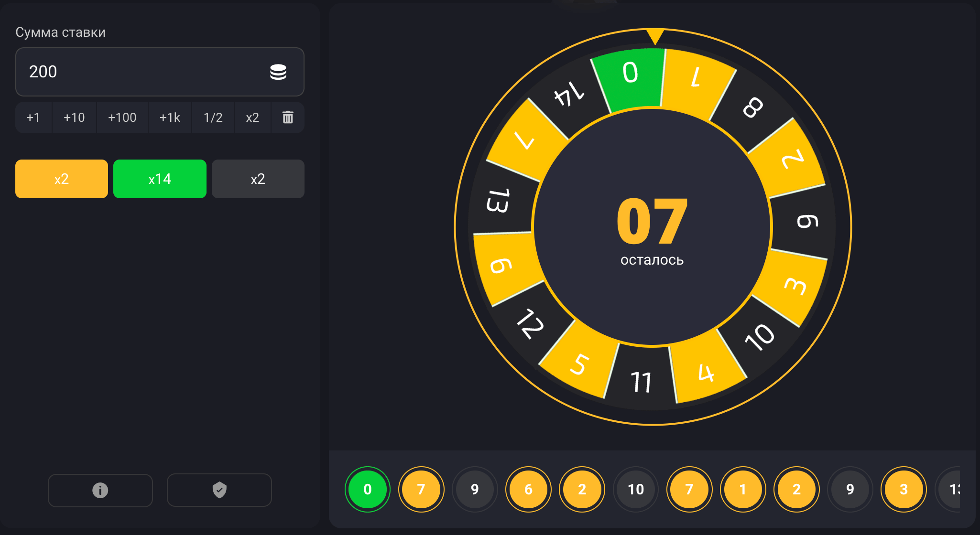Add +10 to the bet amount

[x=74, y=118]
